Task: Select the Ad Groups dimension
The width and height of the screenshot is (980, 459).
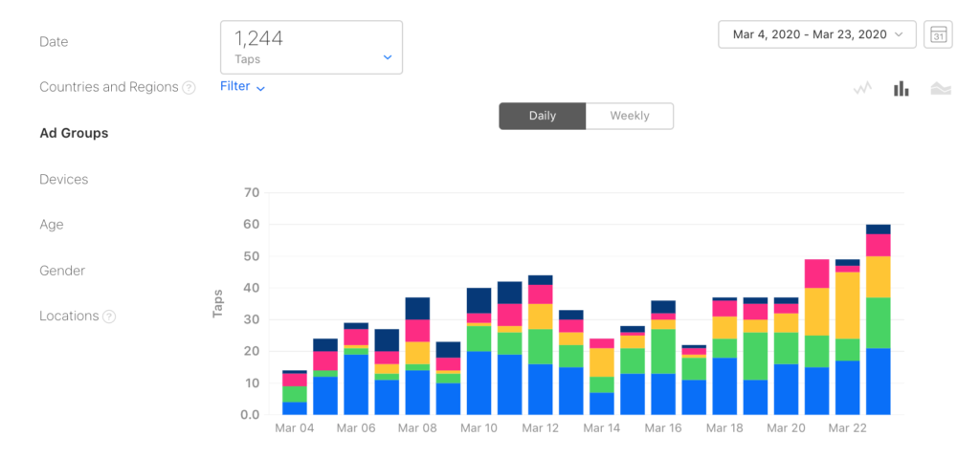Action: [74, 133]
